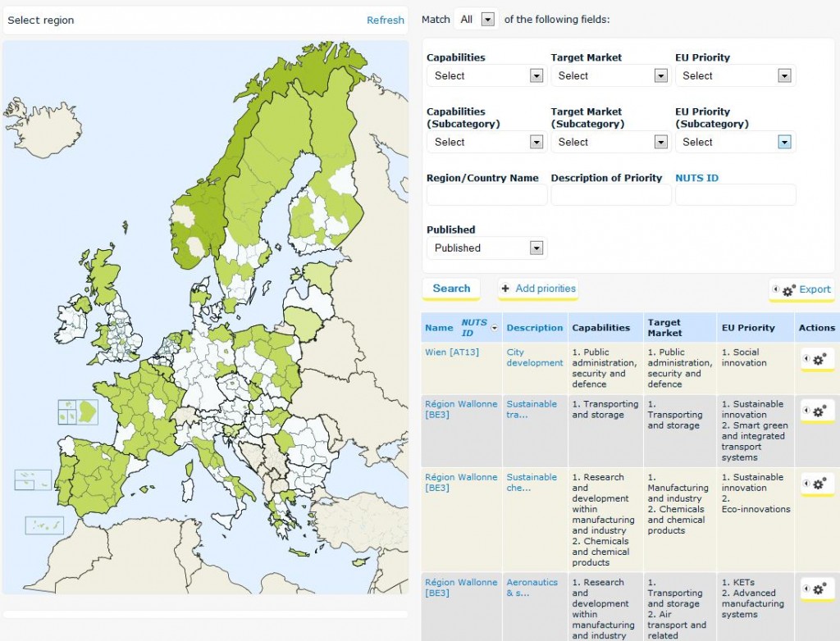
Task: Sort table by Name column header
Action: [439, 328]
